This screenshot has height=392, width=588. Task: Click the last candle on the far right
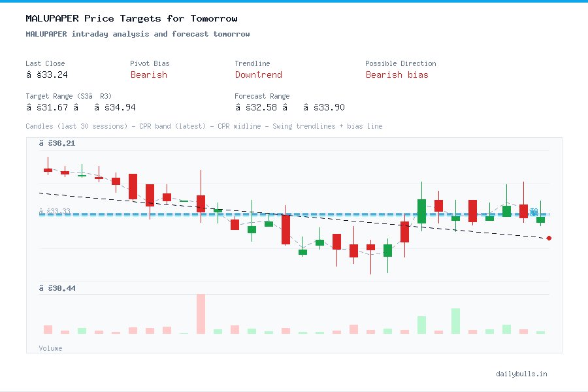(540, 220)
